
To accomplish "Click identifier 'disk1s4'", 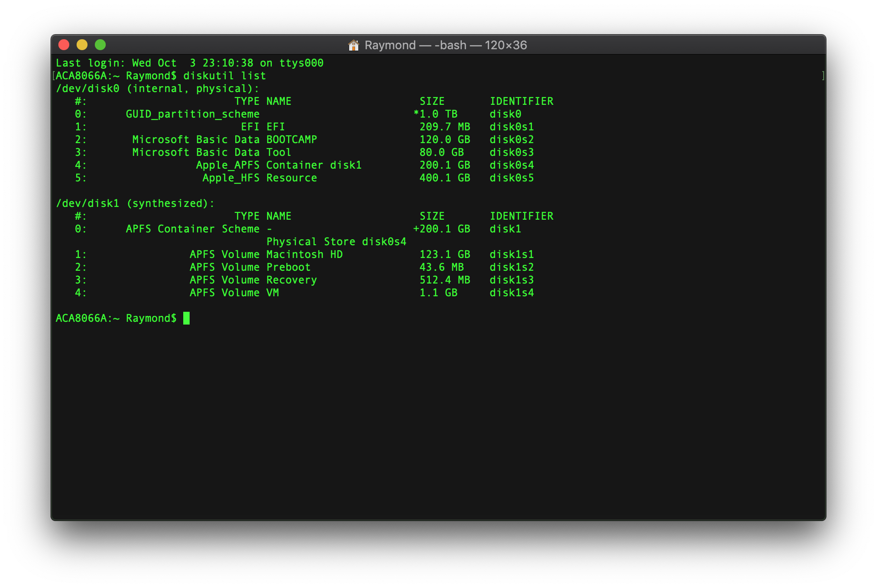I will pos(512,293).
